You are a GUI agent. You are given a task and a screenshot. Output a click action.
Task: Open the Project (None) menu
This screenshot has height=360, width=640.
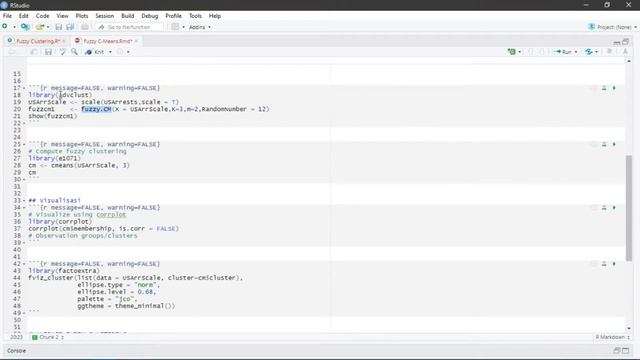(612, 27)
